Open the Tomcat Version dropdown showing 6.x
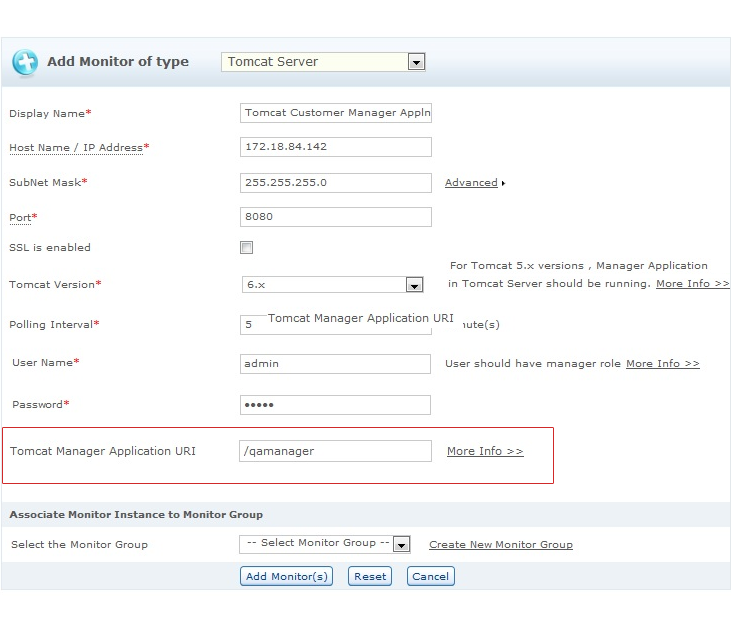731x630 pixels. tap(332, 284)
